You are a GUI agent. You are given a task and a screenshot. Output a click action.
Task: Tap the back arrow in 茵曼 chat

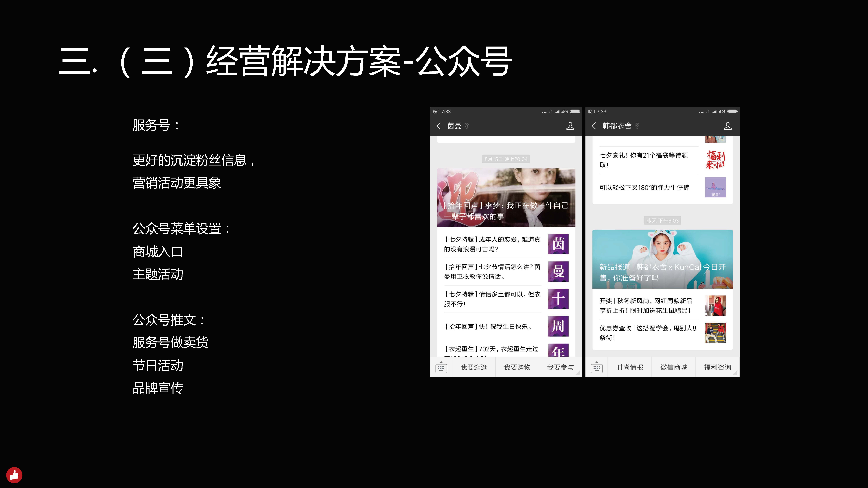pyautogui.click(x=438, y=126)
